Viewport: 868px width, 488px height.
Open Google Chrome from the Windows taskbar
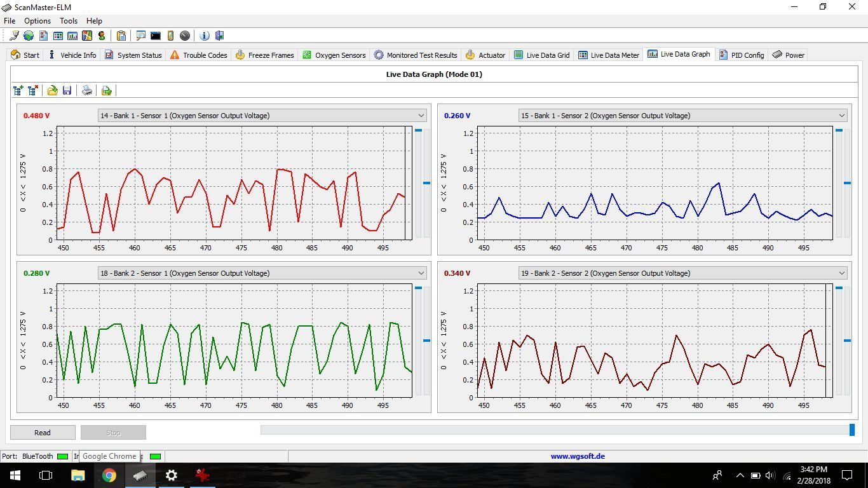pyautogui.click(x=109, y=475)
